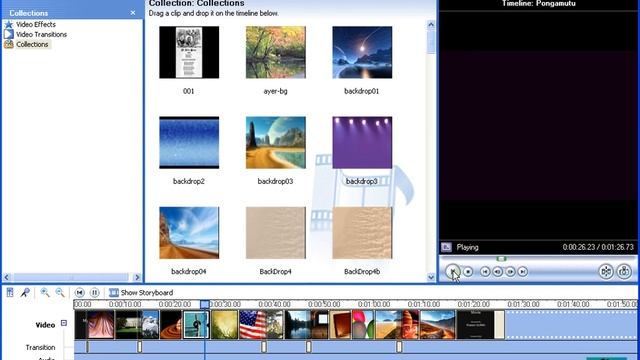Close the Collections pane

pyautogui.click(x=133, y=13)
